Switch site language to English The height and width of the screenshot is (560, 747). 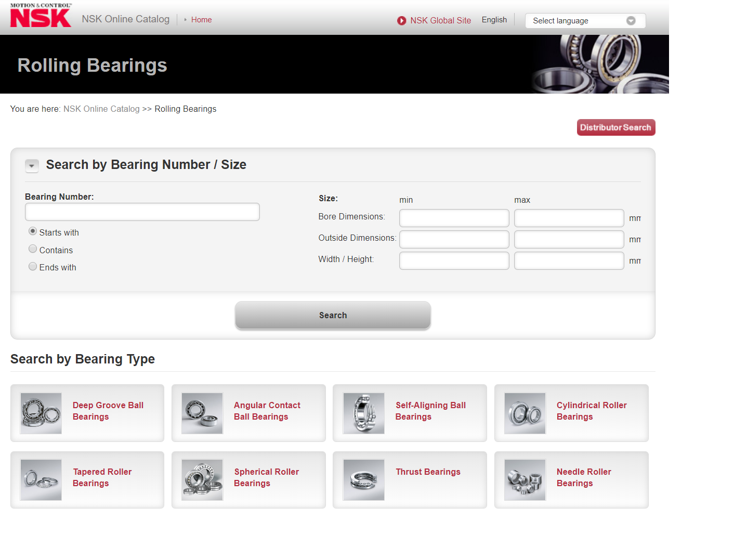(494, 19)
